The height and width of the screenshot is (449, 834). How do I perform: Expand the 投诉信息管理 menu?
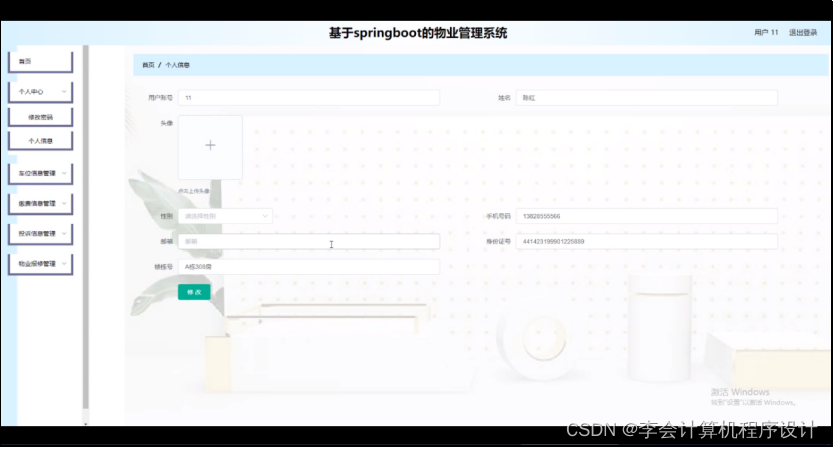coord(40,234)
